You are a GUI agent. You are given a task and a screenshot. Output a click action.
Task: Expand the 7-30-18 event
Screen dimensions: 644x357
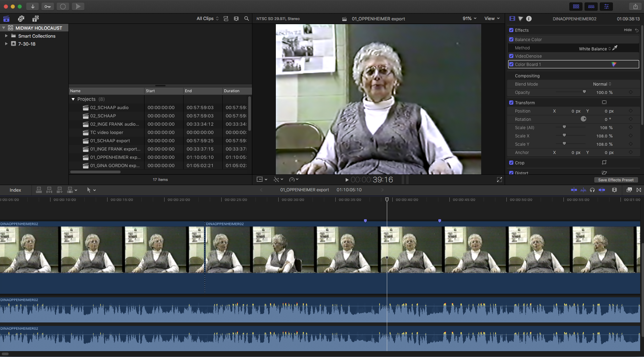click(x=6, y=44)
